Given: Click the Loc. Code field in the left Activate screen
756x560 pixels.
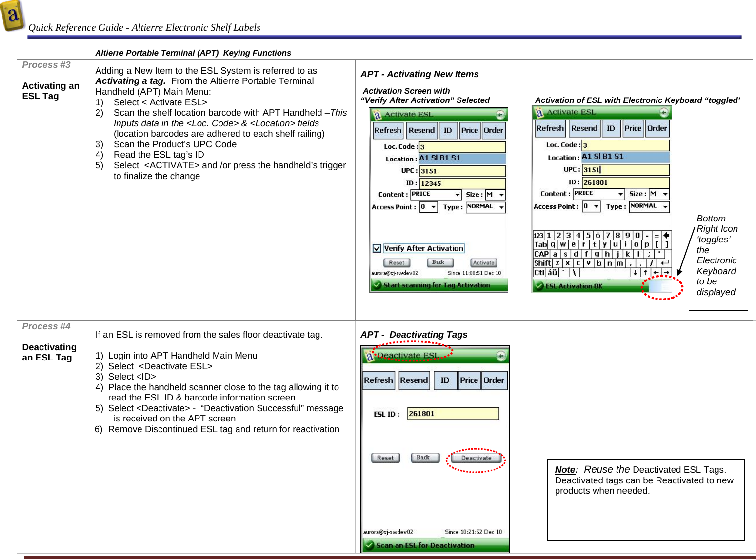Looking at the screenshot, I should coord(462,147).
